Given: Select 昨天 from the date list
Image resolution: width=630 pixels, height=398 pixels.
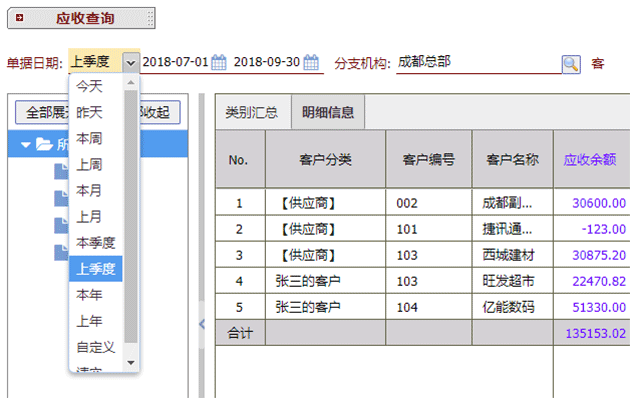Looking at the screenshot, I should tap(96, 112).
